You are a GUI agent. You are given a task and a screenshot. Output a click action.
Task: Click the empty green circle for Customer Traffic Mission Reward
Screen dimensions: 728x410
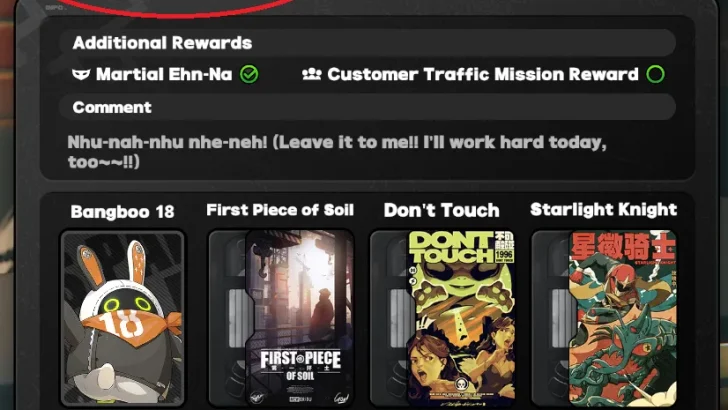pyautogui.click(x=655, y=74)
